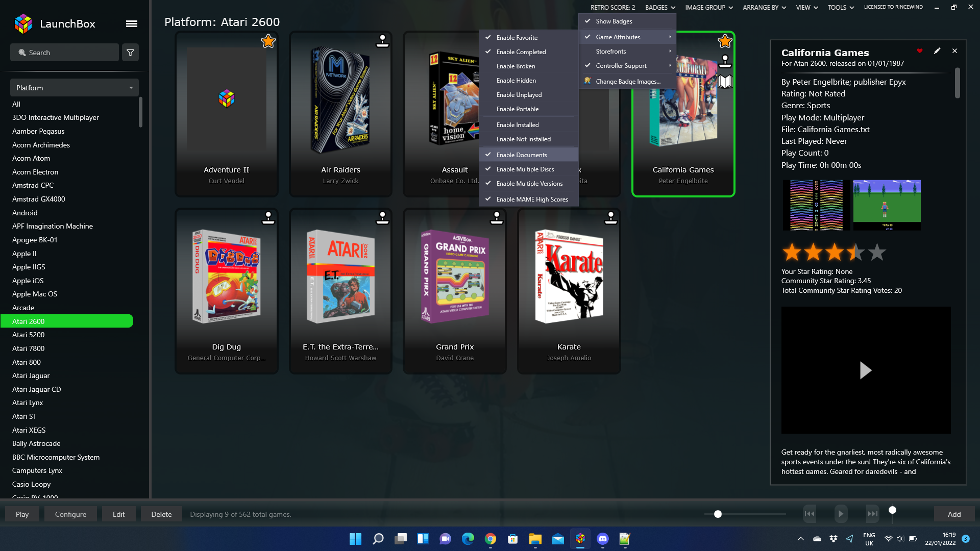Click favorite star badge on California Games
The image size is (980, 551).
point(725,41)
